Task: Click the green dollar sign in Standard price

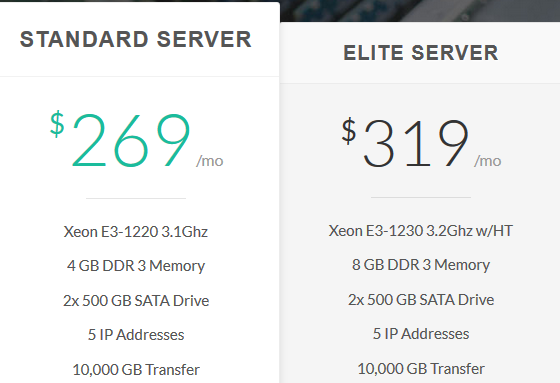Action: coord(57,124)
